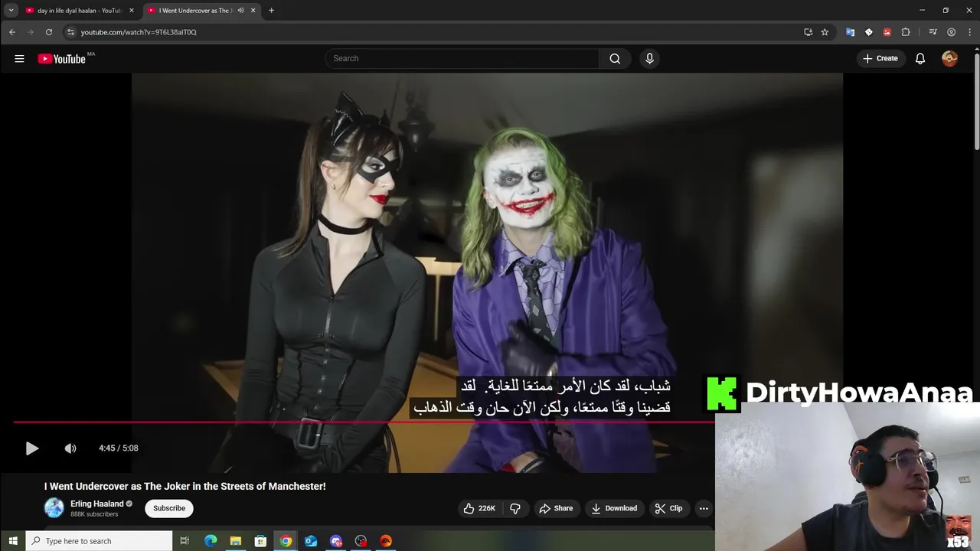Open the purple notification-badge taskbar app
Screen dimensions: 980x551
(x=336, y=541)
